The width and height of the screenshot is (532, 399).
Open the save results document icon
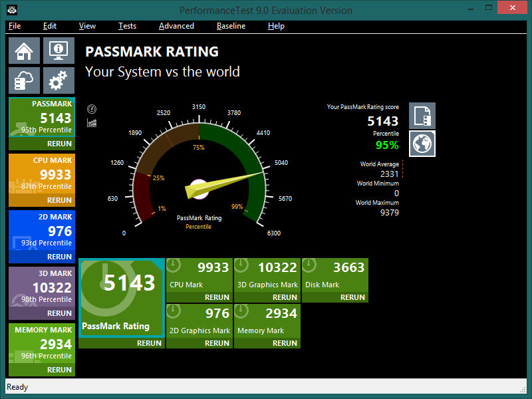(x=422, y=116)
